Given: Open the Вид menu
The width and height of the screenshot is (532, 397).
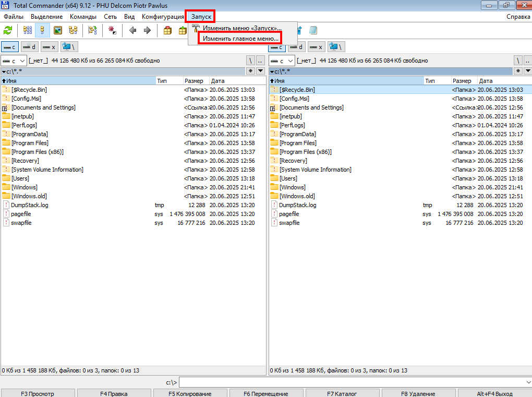Looking at the screenshot, I should pos(129,17).
